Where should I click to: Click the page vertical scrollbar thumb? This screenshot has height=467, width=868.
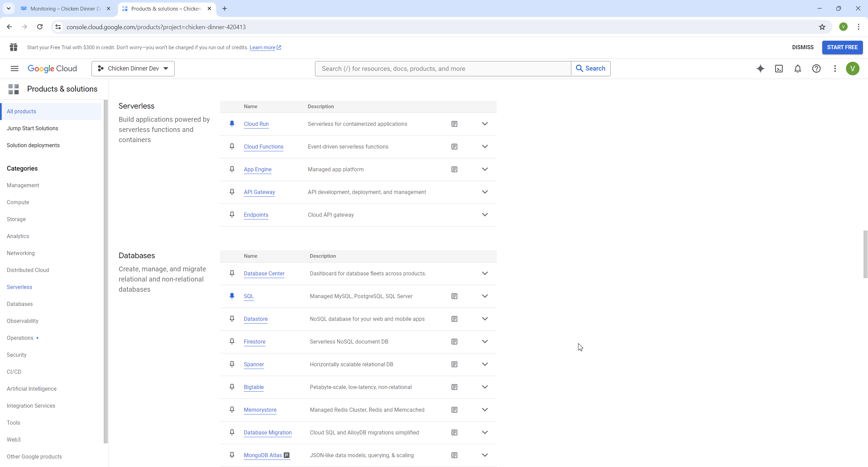point(865,254)
